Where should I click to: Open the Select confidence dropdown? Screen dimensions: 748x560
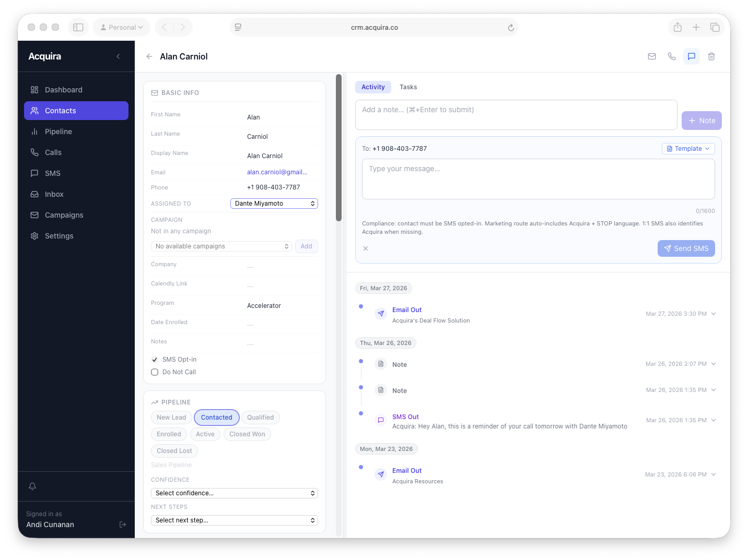[234, 493]
